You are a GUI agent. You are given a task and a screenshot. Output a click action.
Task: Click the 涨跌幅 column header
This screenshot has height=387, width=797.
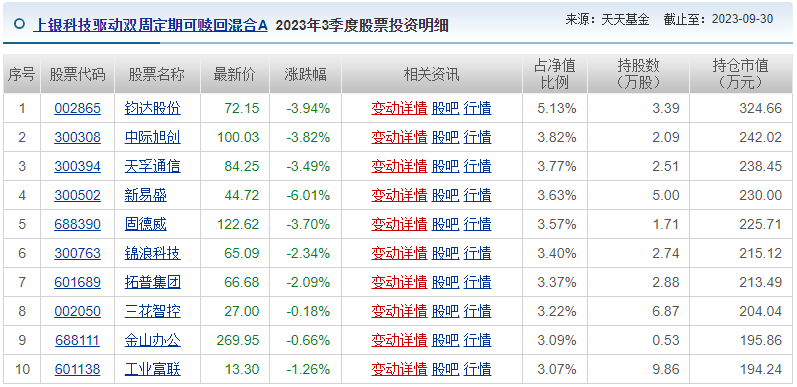click(x=305, y=75)
